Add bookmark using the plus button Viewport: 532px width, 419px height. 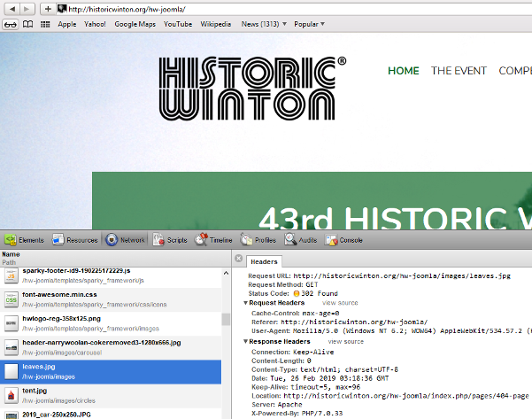[x=48, y=9]
